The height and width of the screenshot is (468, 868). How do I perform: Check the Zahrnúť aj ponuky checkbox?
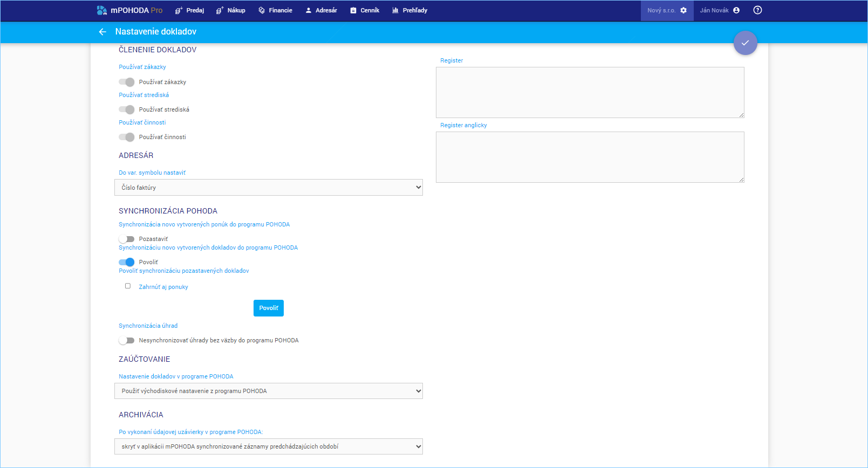pos(128,286)
